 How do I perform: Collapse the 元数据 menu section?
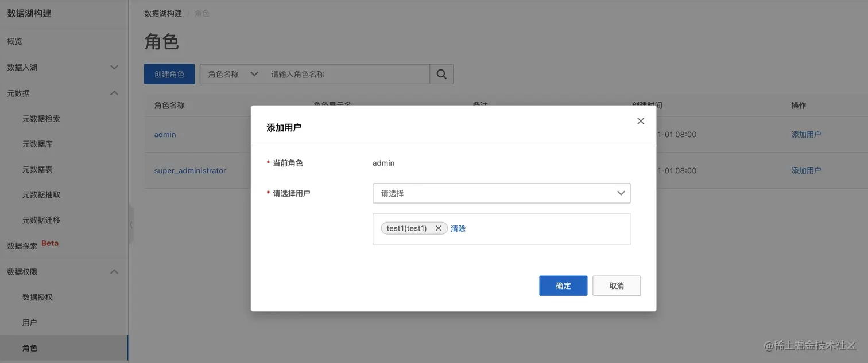coord(114,93)
